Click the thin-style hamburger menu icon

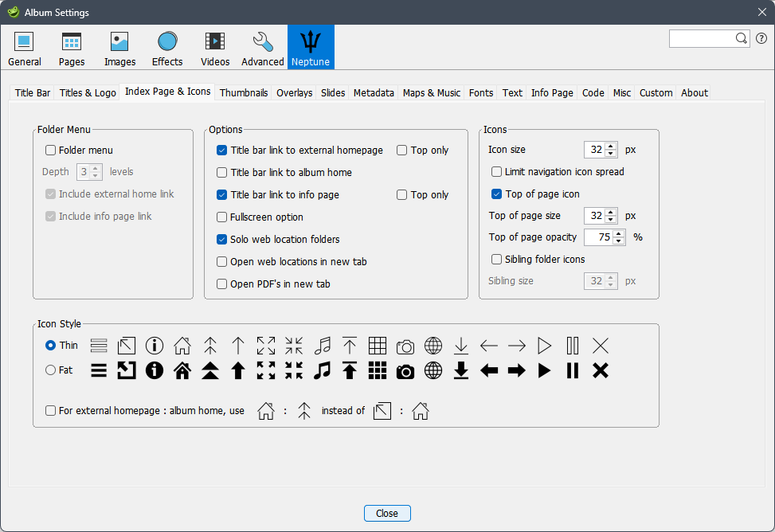point(99,346)
